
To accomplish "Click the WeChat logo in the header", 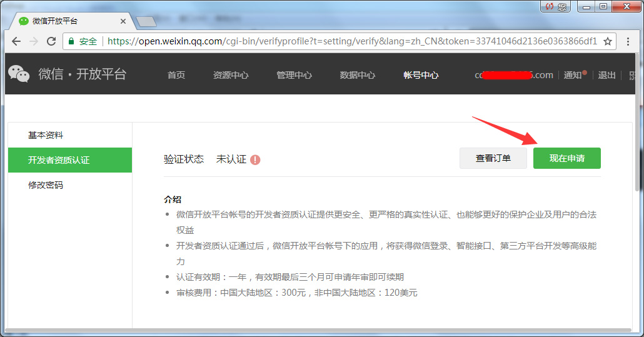I will [19, 74].
